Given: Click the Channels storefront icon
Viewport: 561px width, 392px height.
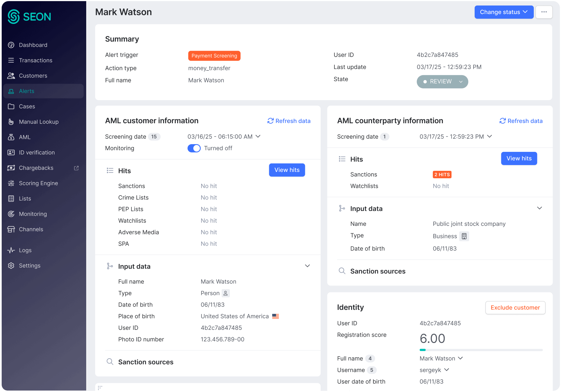Looking at the screenshot, I should [11, 229].
